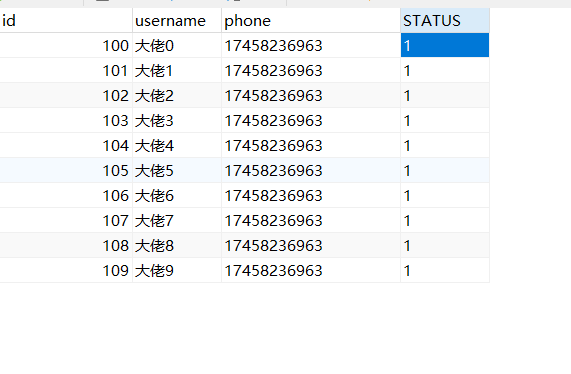Click the STATUS cell in row 103
This screenshot has height=374, width=571.
pos(445,121)
